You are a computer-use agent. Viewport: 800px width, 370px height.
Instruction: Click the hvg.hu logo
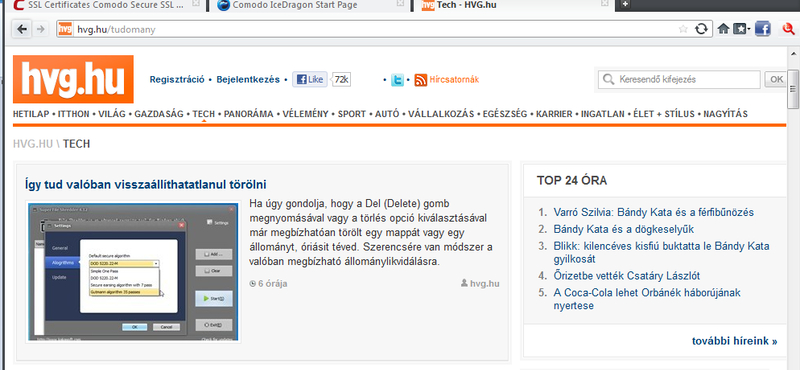point(73,79)
